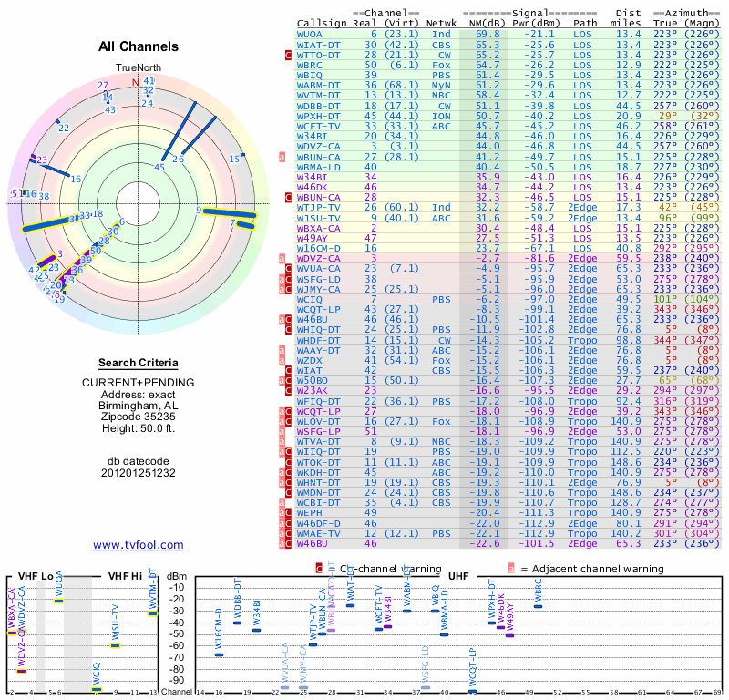This screenshot has width=729, height=700.
Task: Click the adjacent-channel warning icon beside WCBI-DT
Action: click(x=282, y=503)
